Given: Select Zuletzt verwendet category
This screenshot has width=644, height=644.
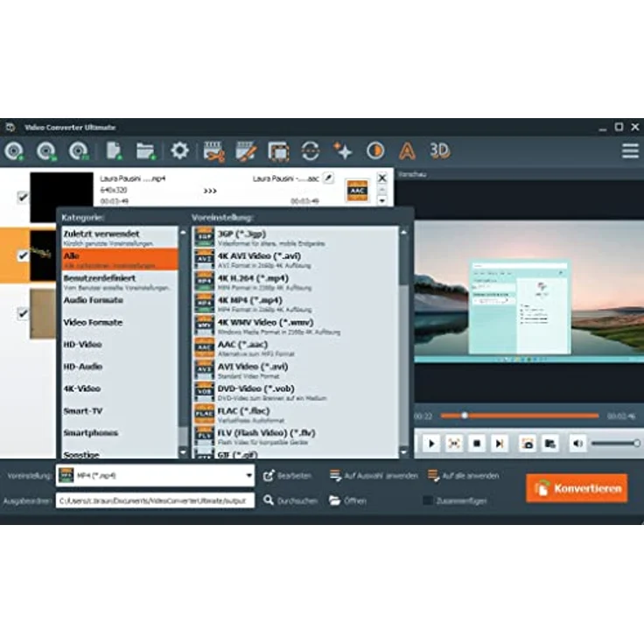Looking at the screenshot, I should [120, 237].
